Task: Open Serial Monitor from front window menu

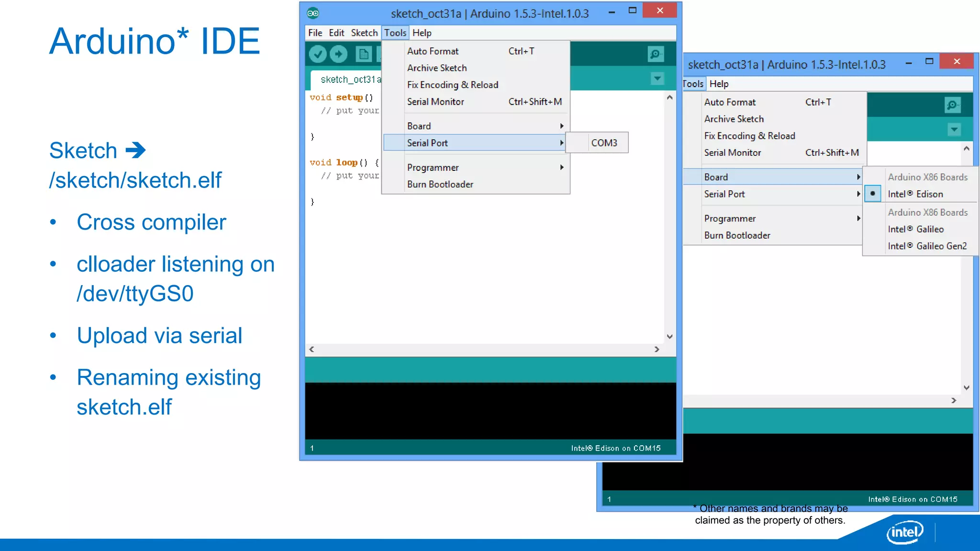Action: [x=476, y=102]
